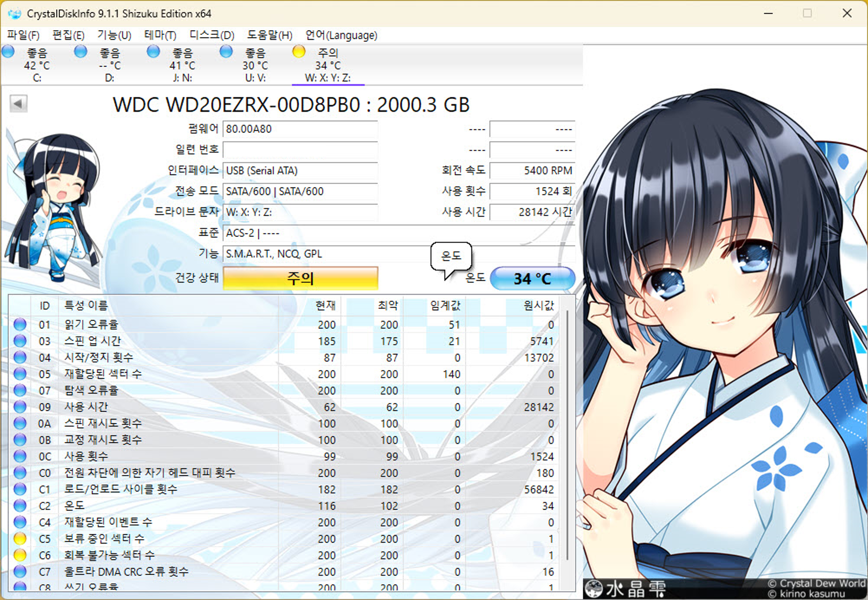Click the 임계값 column header
The width and height of the screenshot is (868, 600).
[434, 306]
